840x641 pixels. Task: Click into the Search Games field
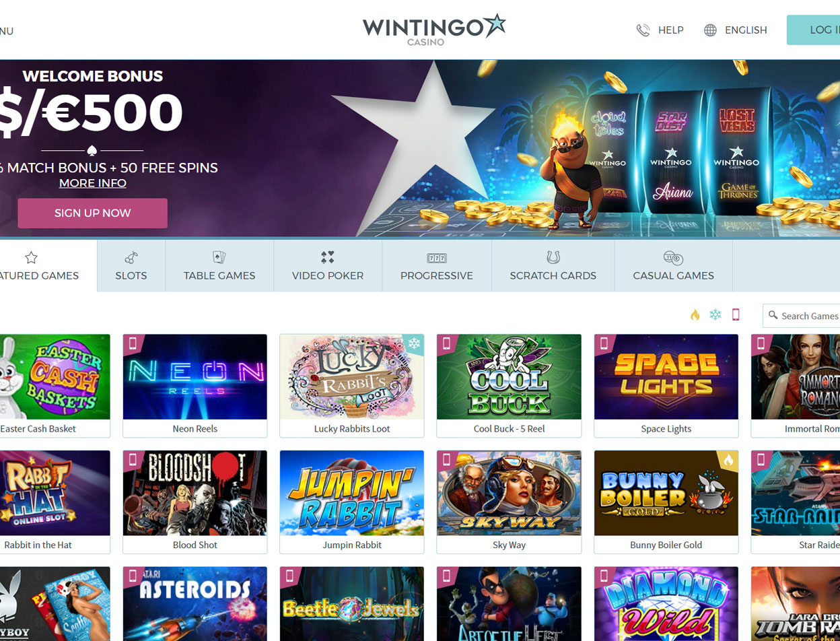coord(802,316)
